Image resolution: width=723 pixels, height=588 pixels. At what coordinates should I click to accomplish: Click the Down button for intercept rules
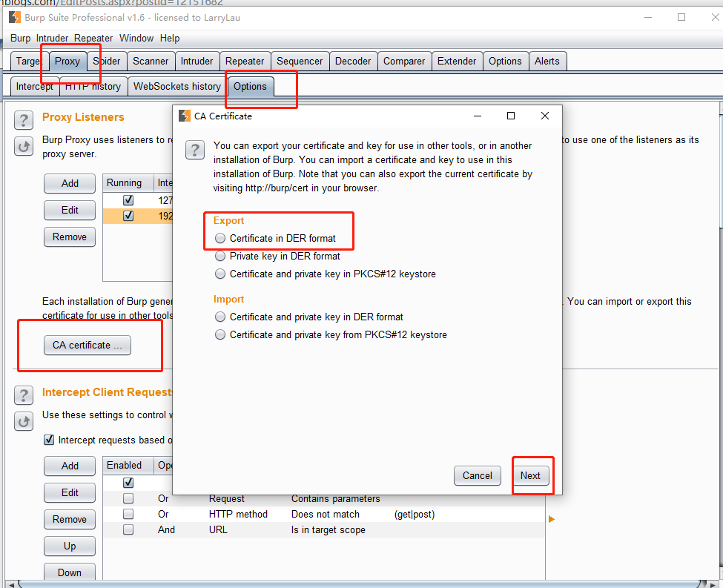pos(70,572)
